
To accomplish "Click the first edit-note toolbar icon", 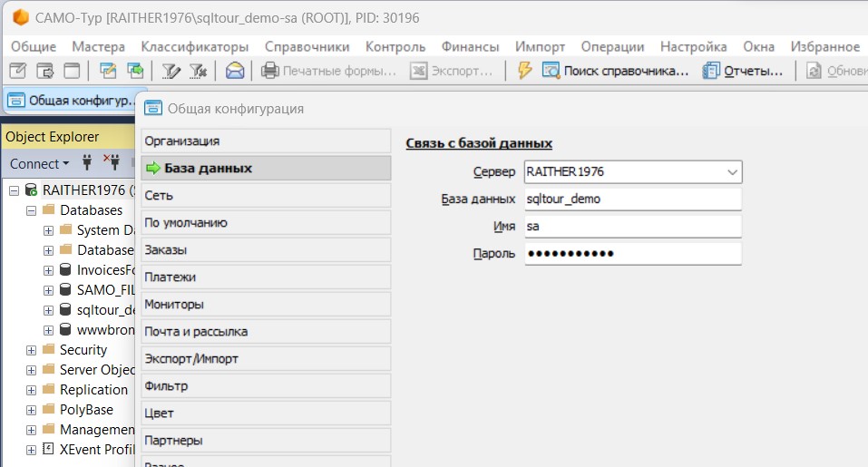I will click(18, 71).
